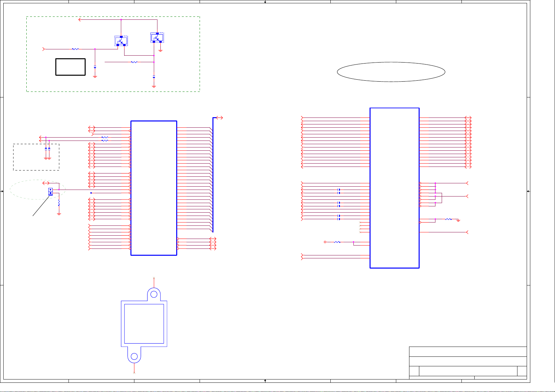Select the inner square of the mechanical bracket symbol
The height and width of the screenshot is (392, 555).
click(144, 324)
